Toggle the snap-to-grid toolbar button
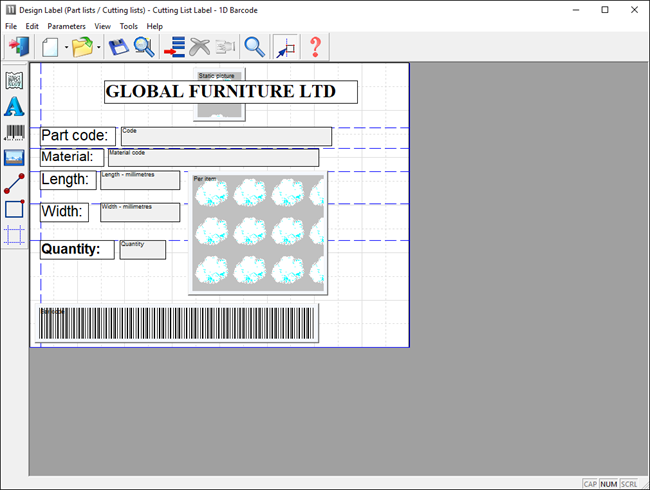 tap(285, 47)
